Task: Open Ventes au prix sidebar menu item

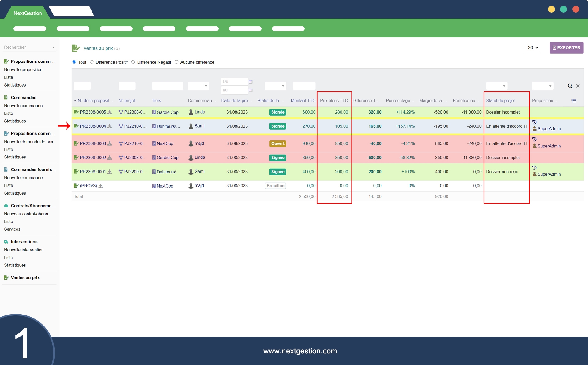Action: [x=25, y=278]
